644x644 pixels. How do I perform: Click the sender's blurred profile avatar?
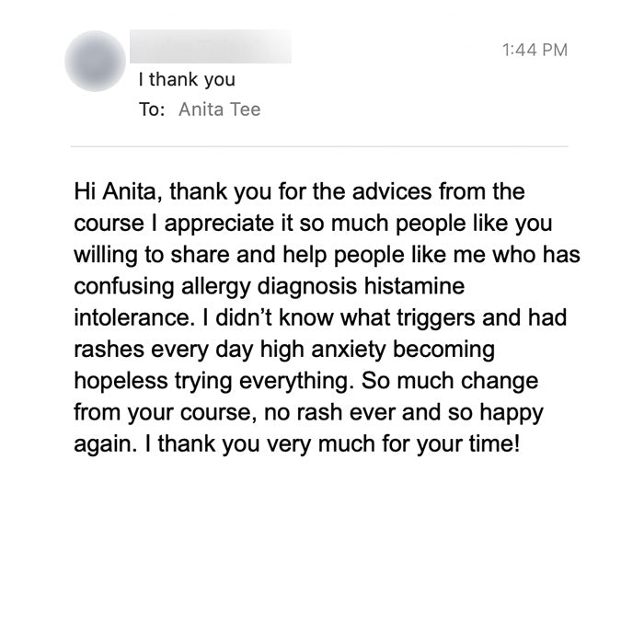[96, 61]
